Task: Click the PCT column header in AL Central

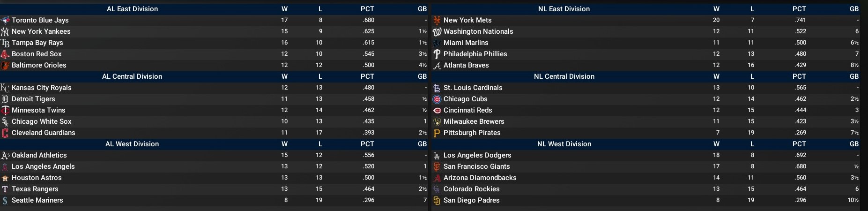Action: [367, 76]
